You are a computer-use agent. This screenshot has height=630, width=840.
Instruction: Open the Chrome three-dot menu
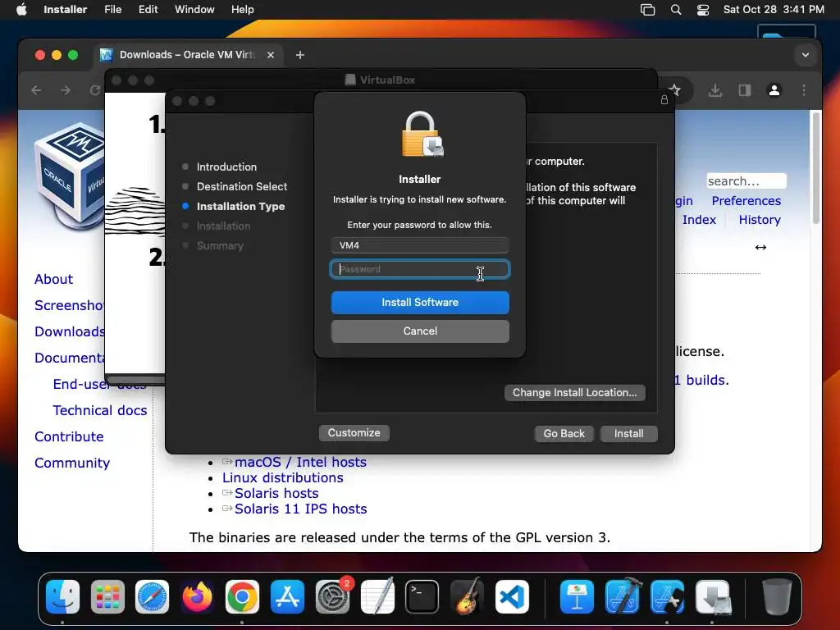804,90
